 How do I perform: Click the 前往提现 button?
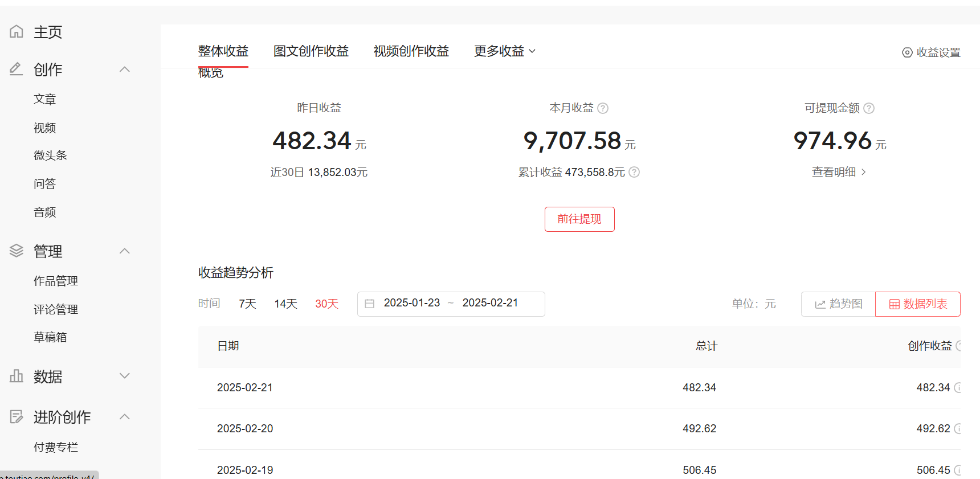tap(579, 219)
